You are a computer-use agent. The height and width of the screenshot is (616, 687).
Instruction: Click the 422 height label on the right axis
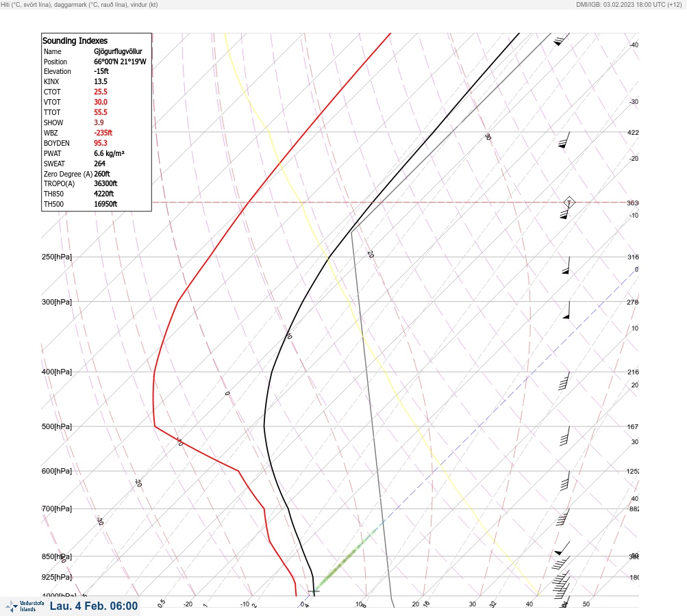pyautogui.click(x=633, y=132)
